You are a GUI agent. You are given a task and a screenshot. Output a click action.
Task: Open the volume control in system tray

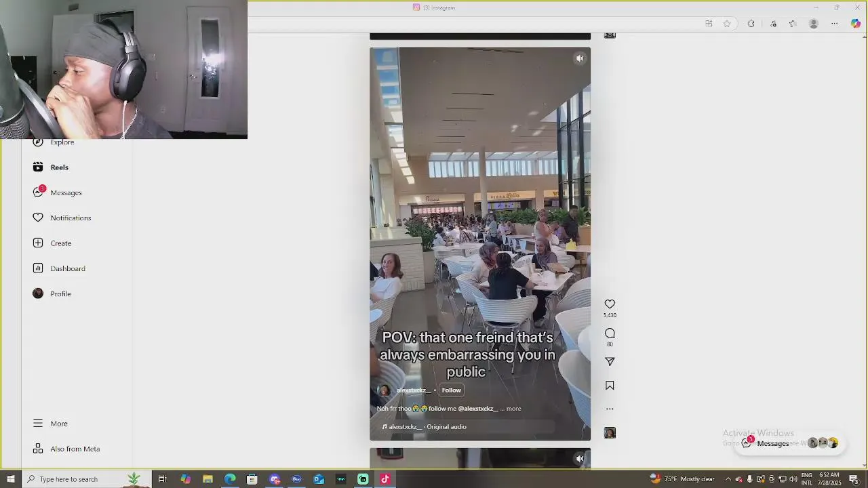[x=793, y=479]
